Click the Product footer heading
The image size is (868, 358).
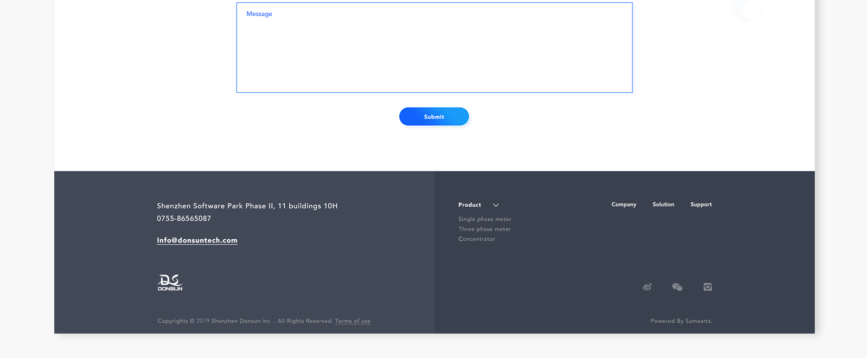tap(469, 205)
